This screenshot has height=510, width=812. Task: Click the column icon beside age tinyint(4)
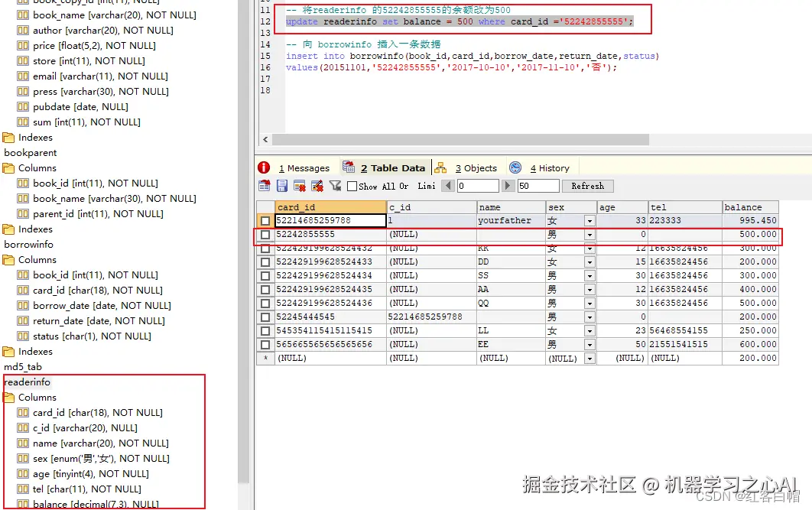(x=23, y=473)
